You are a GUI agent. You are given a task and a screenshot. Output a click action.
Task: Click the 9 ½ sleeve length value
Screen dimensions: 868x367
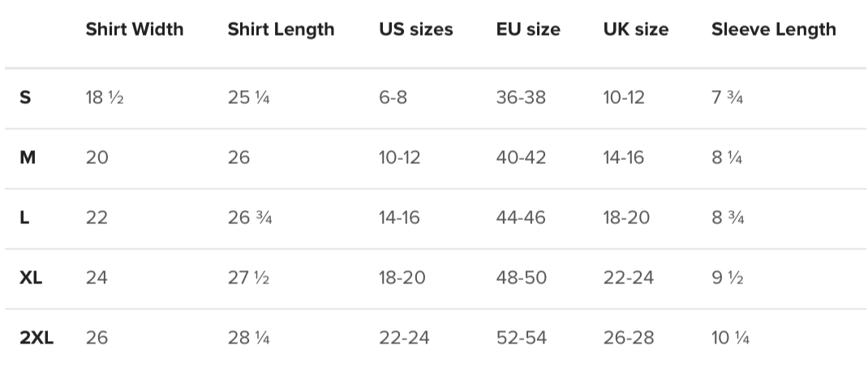coord(728,278)
